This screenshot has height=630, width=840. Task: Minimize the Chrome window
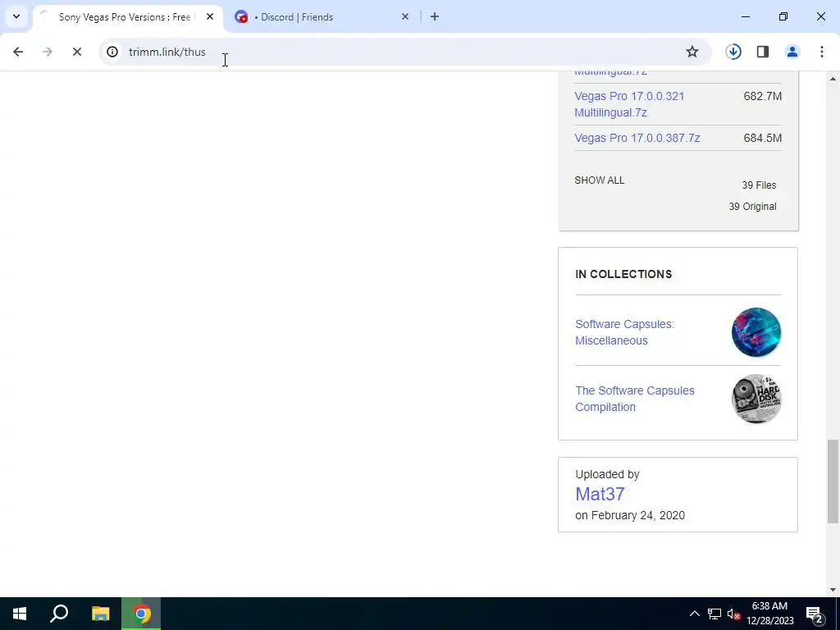pyautogui.click(x=745, y=16)
